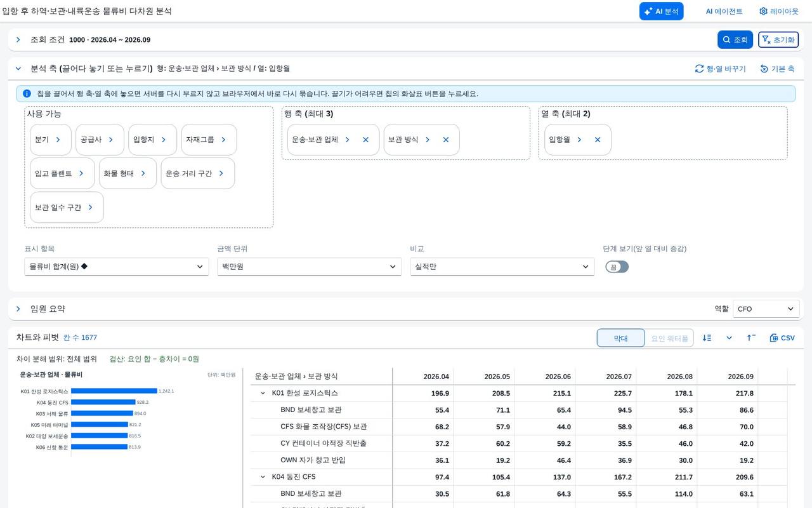Click the arrow on 입항지 chip

coord(164,140)
